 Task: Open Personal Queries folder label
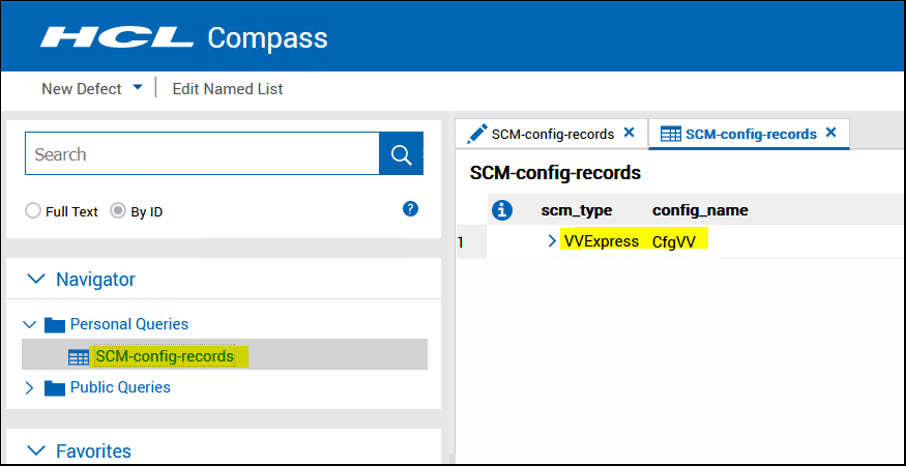(x=129, y=324)
